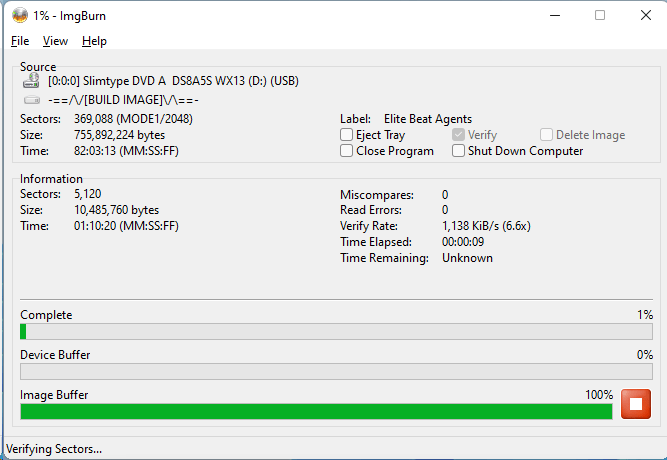The width and height of the screenshot is (667, 460).
Task: Click the 10,485,760 bytes size value
Action: [x=117, y=210]
